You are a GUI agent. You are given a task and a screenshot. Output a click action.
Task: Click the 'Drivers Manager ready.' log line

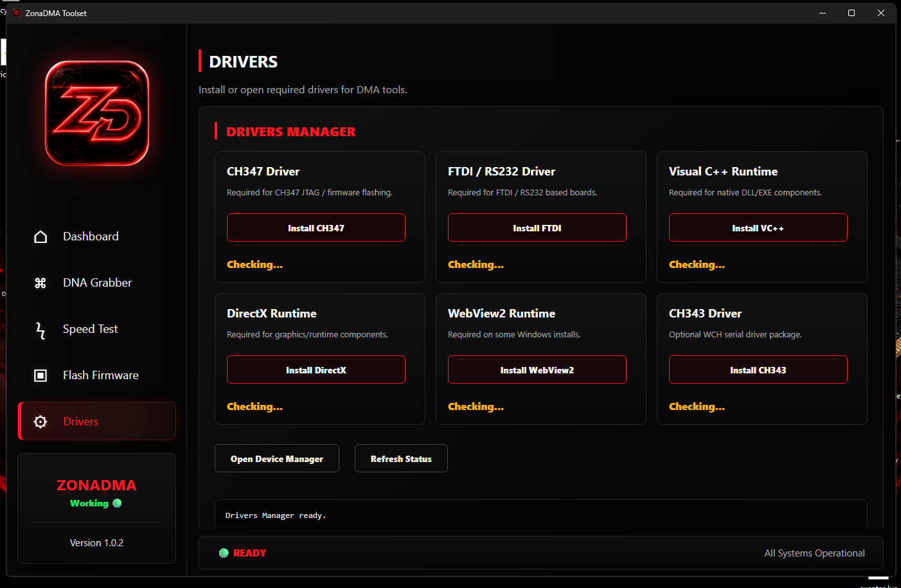[276, 515]
